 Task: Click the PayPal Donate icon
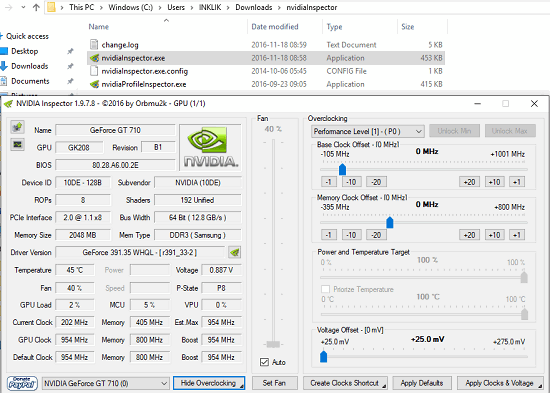22,383
